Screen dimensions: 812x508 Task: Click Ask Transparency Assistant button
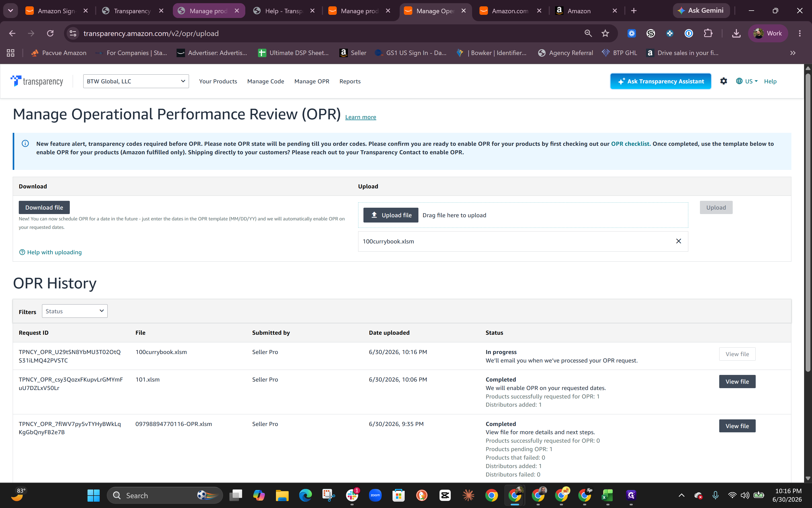[660, 81]
